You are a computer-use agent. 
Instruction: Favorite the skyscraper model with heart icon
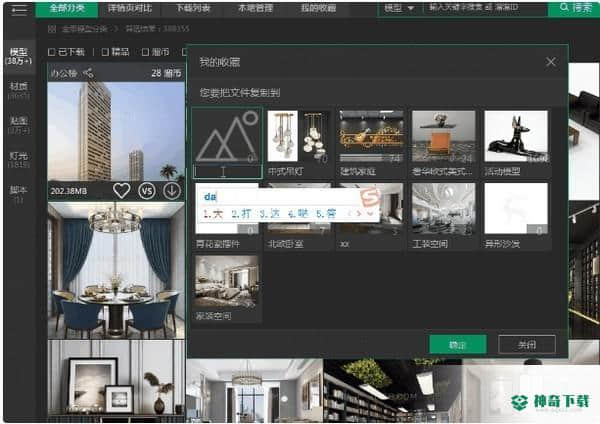pyautogui.click(x=121, y=191)
